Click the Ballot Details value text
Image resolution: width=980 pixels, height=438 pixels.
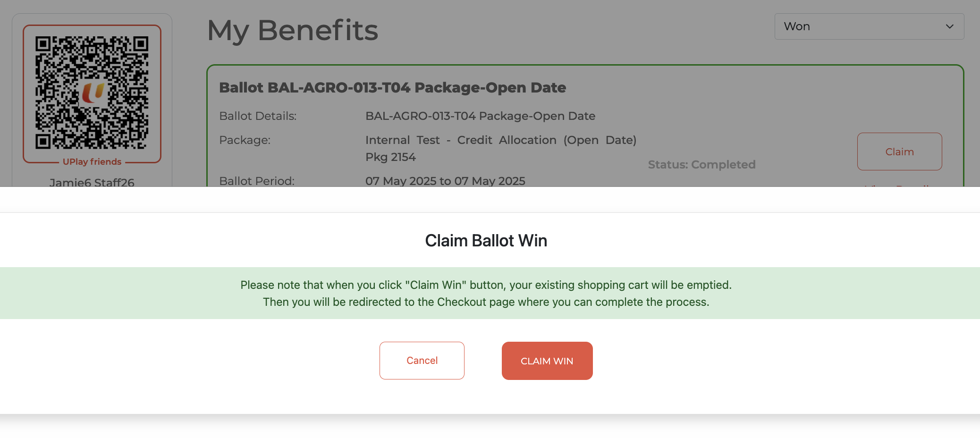click(x=480, y=116)
